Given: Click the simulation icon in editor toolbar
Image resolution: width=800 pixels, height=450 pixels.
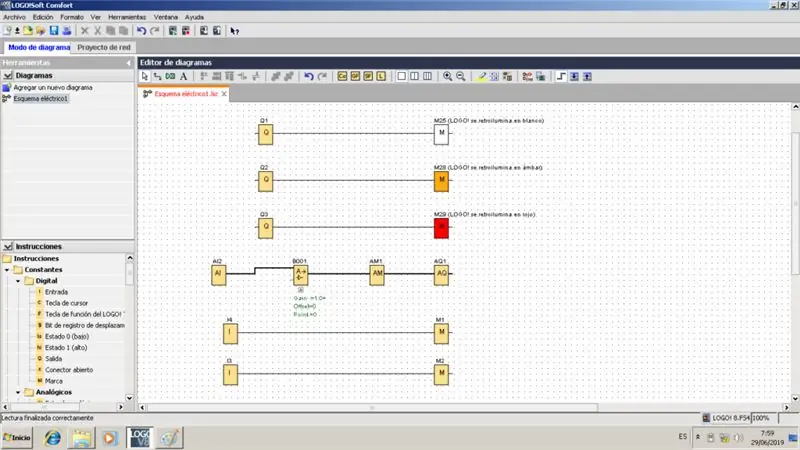Looking at the screenshot, I should tap(527, 77).
